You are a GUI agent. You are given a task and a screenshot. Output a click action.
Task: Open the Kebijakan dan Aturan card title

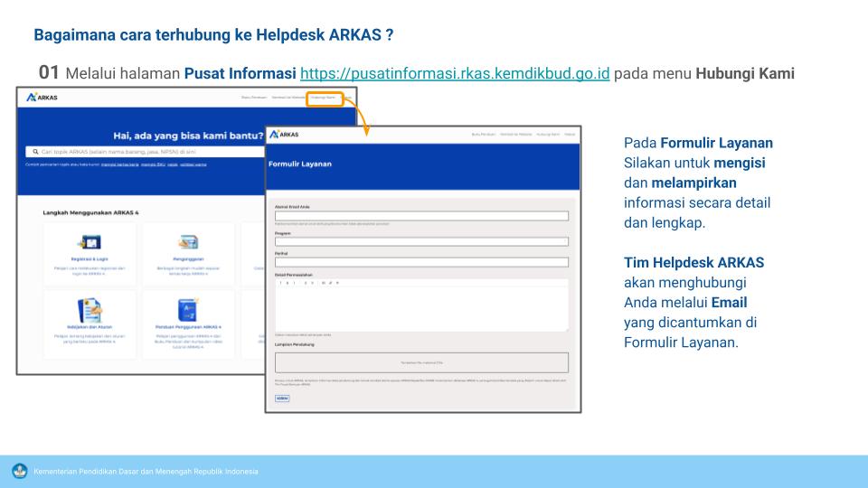pos(90,327)
